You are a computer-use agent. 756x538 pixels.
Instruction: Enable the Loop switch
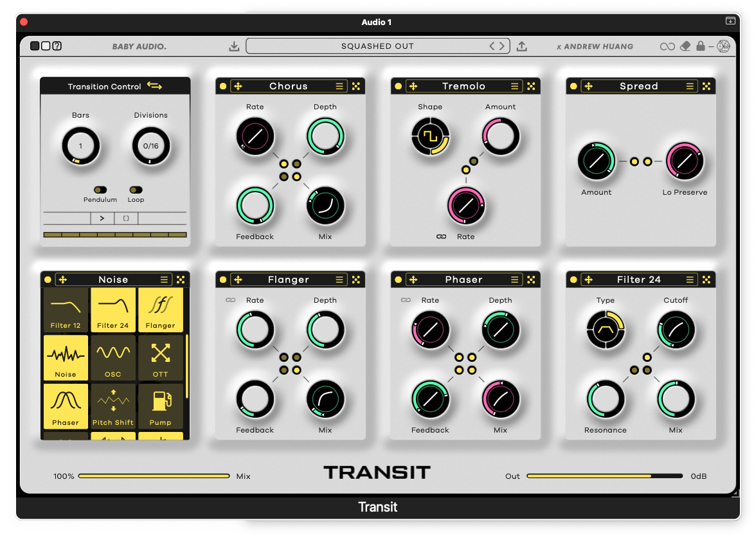click(136, 190)
